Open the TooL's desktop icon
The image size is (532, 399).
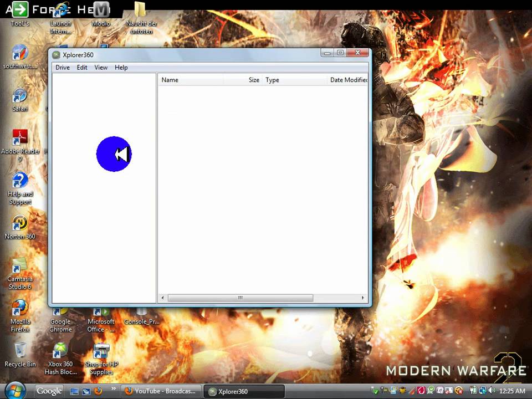(x=20, y=14)
